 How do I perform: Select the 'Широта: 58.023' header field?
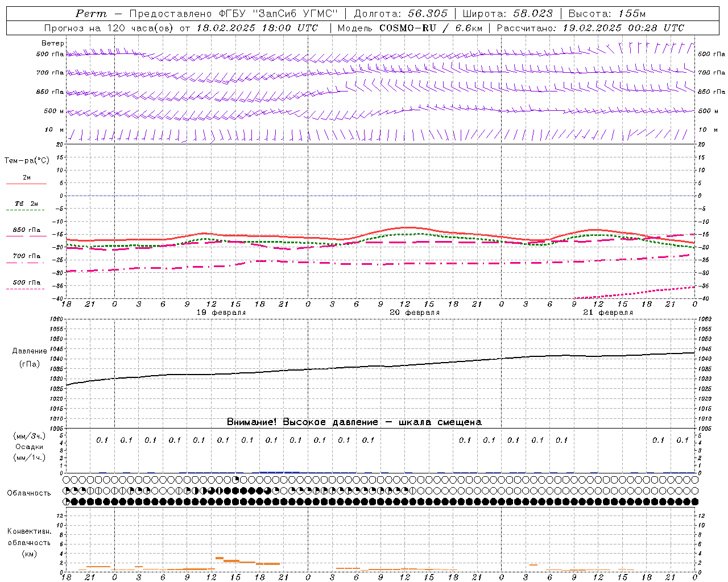507,14
